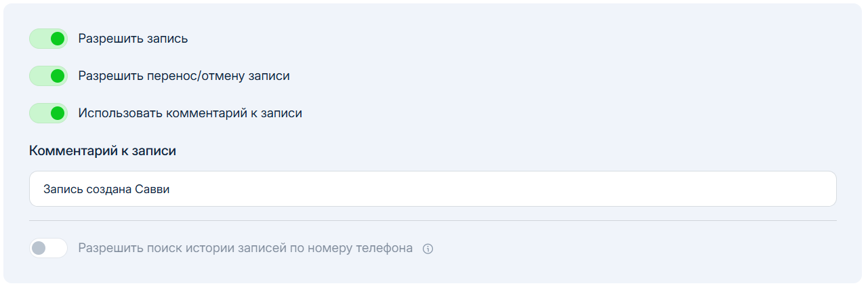This screenshot has height=288, width=868.
Task: Focus the "Комментарий к записи" text field
Action: (432, 189)
